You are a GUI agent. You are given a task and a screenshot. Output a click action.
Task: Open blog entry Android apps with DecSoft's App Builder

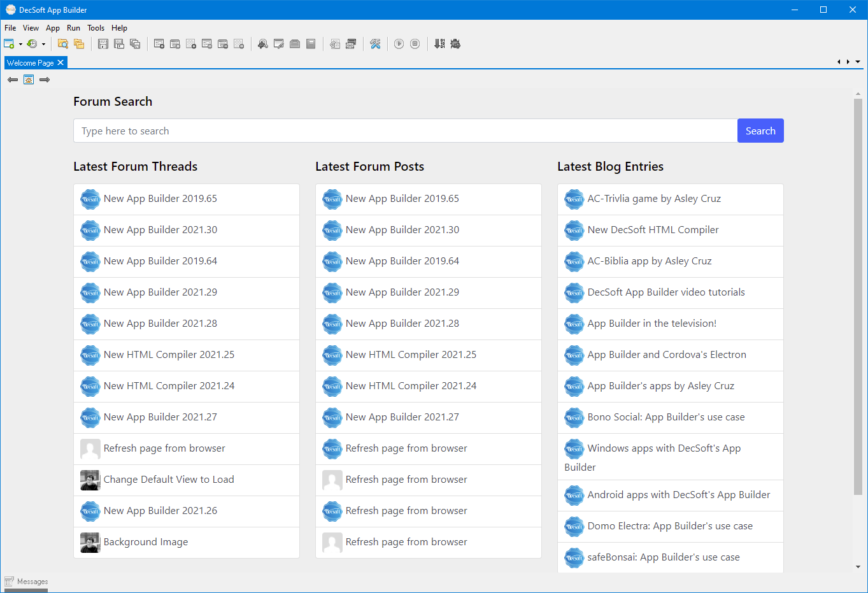click(x=671, y=495)
